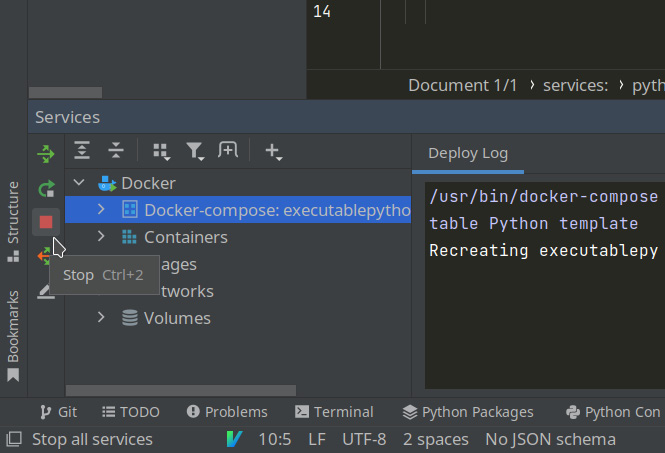This screenshot has width=665, height=453.
Task: Select the partially hidden Networks item
Action: (187, 292)
